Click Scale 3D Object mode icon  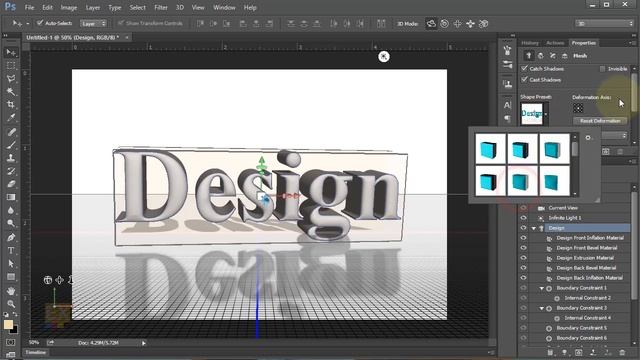pos(483,24)
